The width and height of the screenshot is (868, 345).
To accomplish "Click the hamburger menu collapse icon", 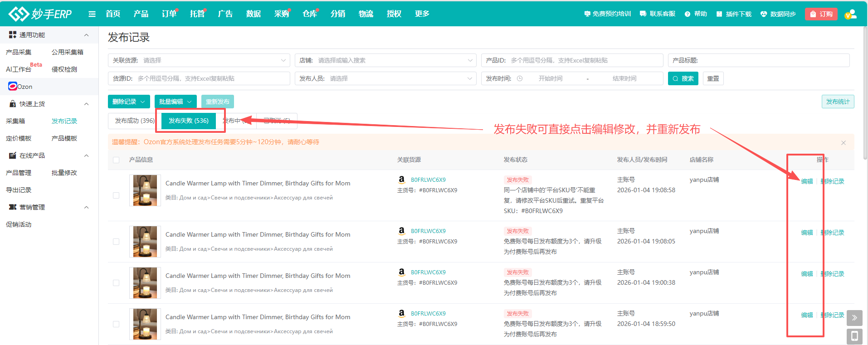I will [92, 14].
